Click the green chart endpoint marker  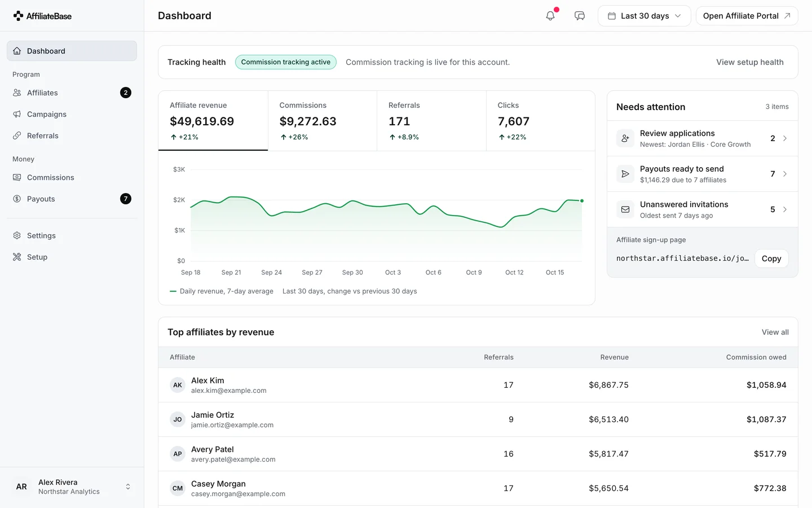582,200
